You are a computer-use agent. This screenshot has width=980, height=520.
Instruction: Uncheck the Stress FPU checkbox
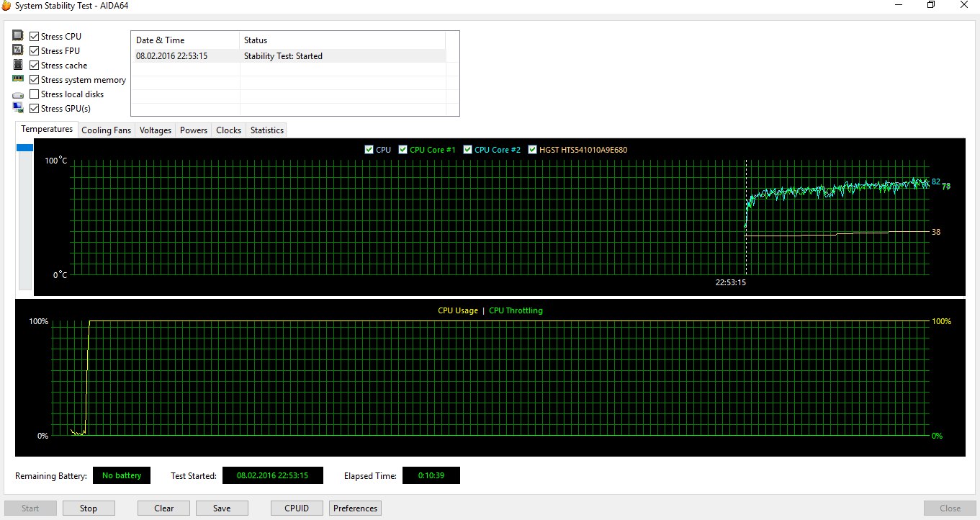click(x=35, y=50)
